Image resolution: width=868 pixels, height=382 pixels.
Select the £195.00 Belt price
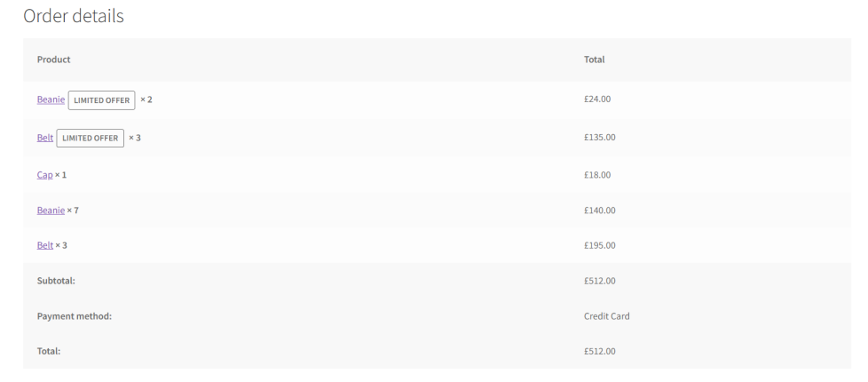tap(599, 245)
